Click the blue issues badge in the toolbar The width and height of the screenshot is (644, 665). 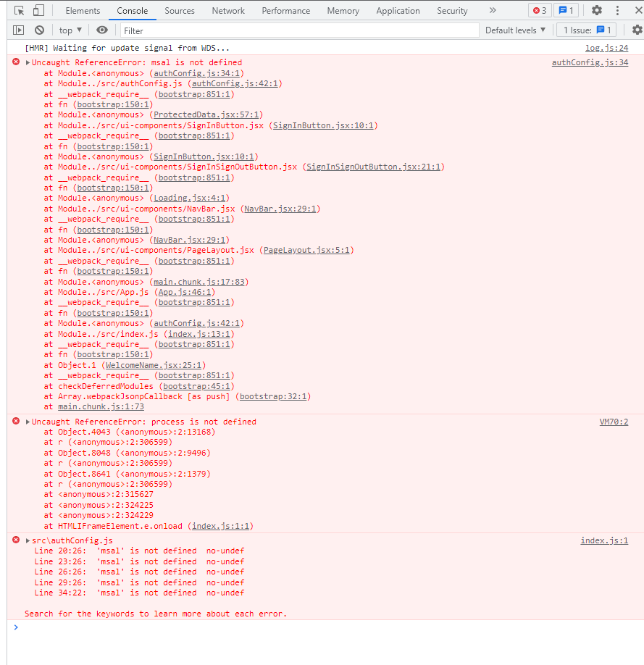tap(564, 10)
